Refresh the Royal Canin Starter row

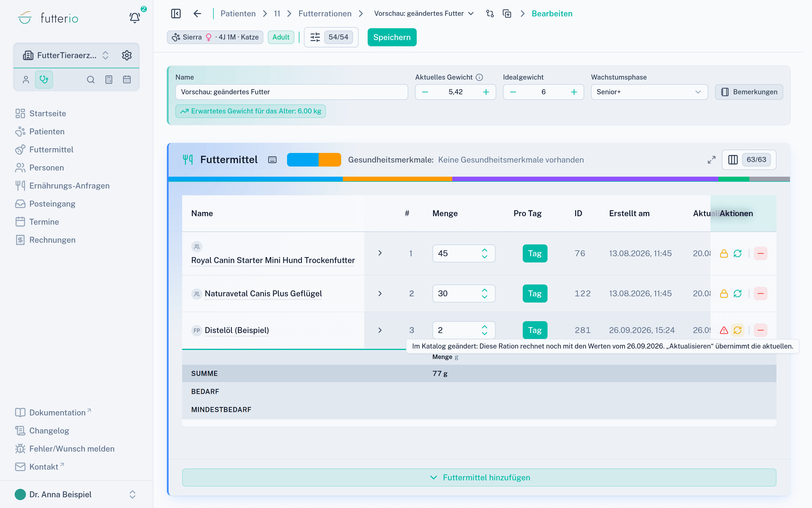coord(737,253)
